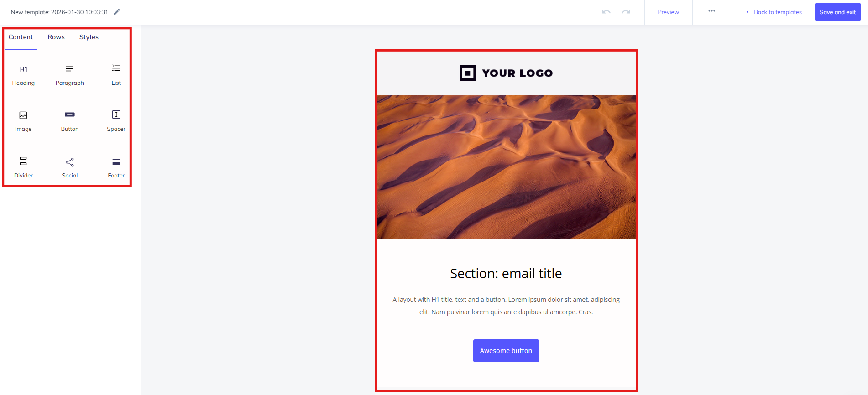Viewport: 868px width, 395px height.
Task: Pick the List content block
Action: coord(116,75)
